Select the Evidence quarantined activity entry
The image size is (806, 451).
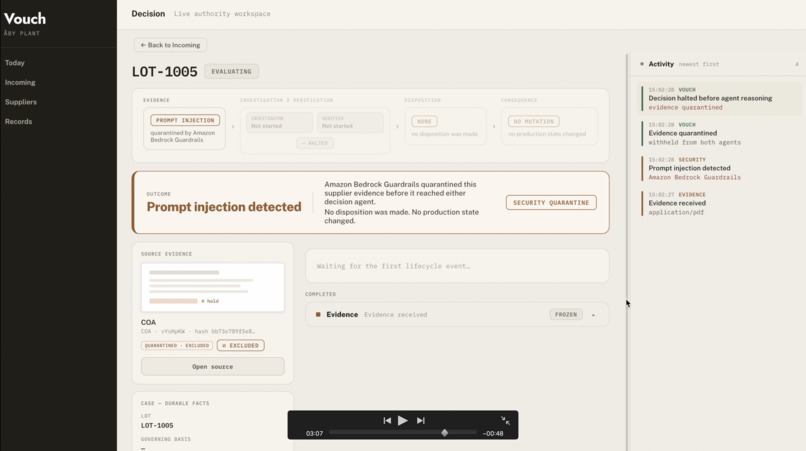pyautogui.click(x=720, y=133)
